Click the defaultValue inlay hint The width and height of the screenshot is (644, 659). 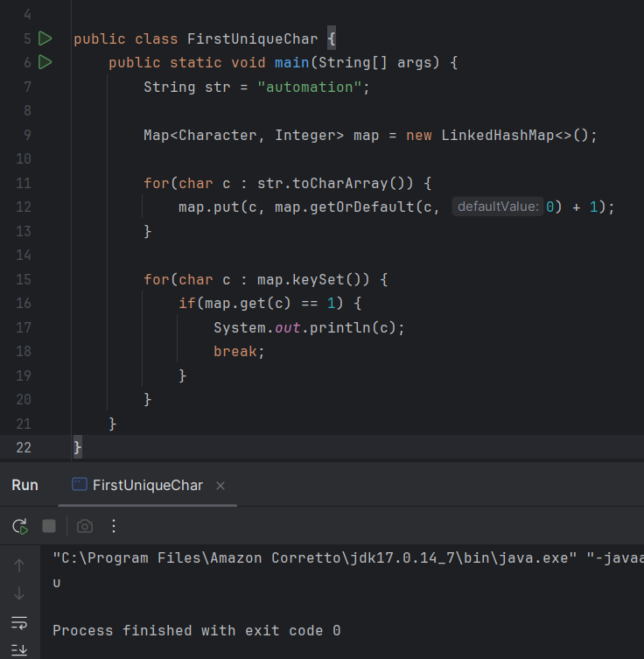497,207
